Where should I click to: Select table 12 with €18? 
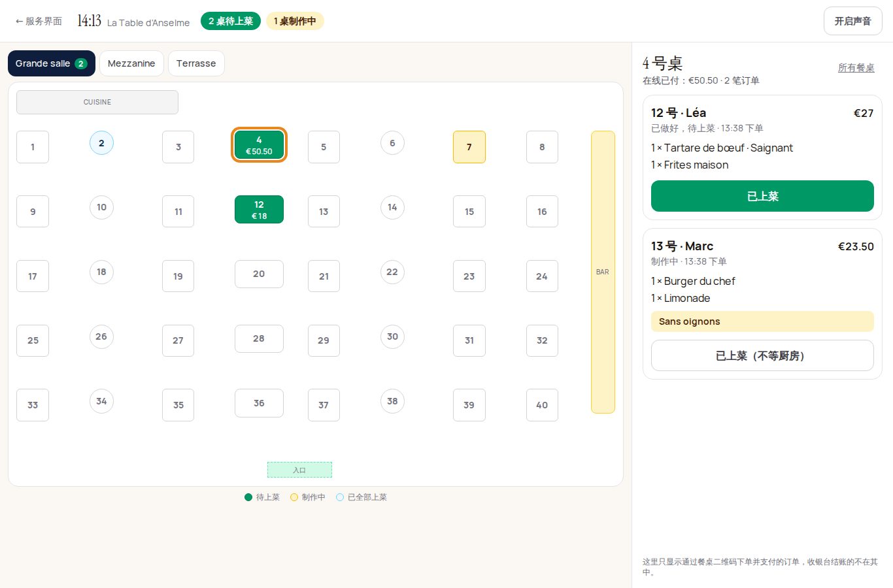(259, 210)
